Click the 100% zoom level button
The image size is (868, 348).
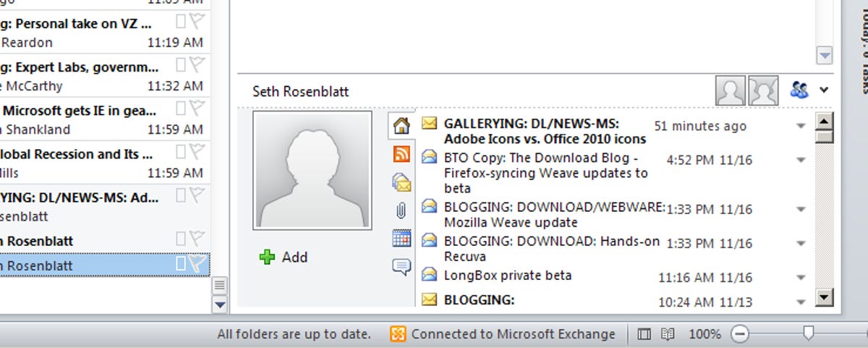pyautogui.click(x=704, y=334)
